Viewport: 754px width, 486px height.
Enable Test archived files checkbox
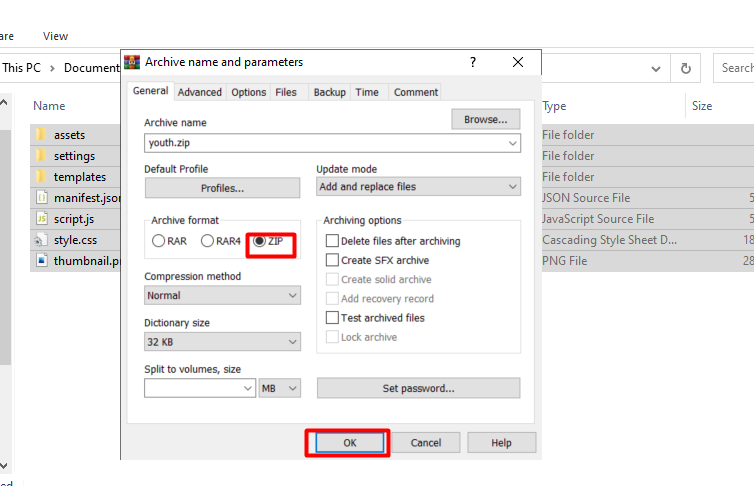[333, 318]
